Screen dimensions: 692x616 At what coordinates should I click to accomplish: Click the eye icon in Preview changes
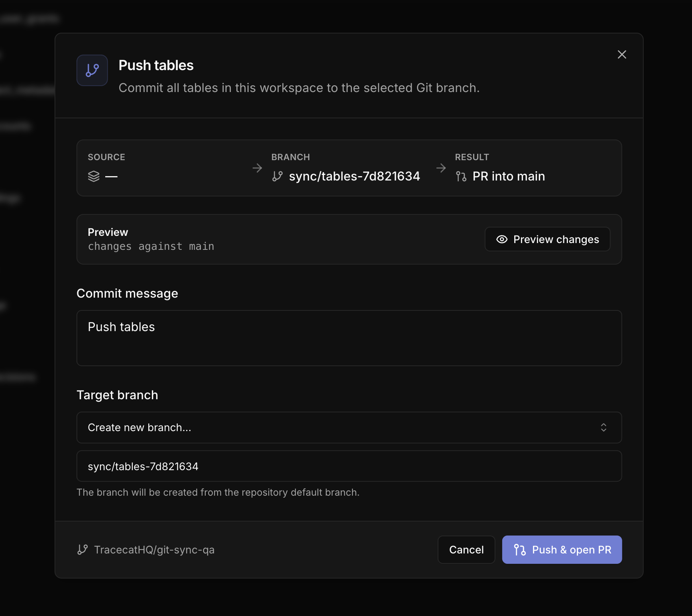[502, 239]
